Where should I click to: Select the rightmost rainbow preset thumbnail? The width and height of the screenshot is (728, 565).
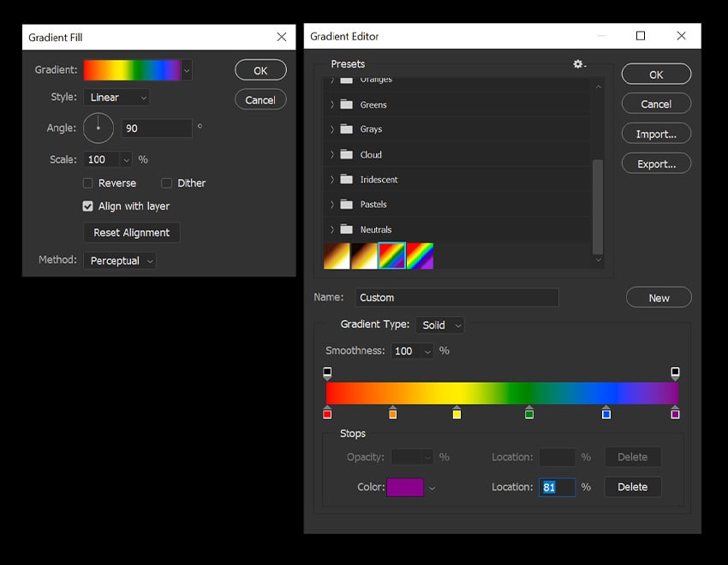[x=421, y=255]
